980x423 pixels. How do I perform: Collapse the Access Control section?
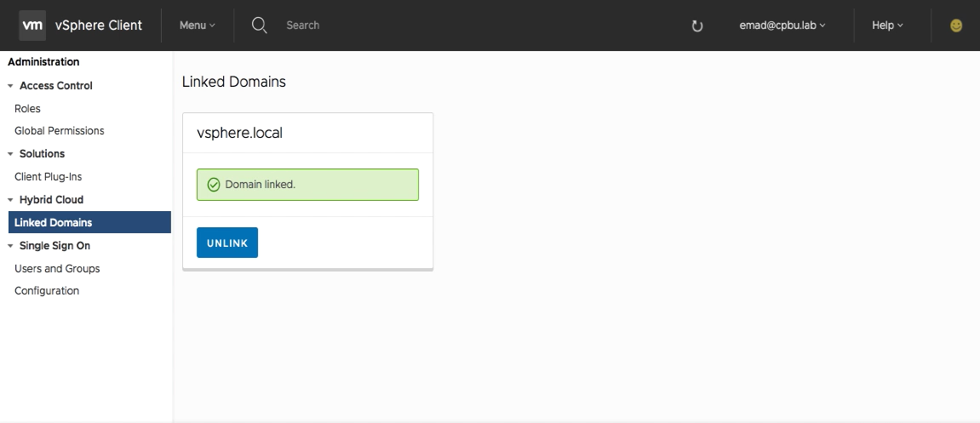(10, 86)
